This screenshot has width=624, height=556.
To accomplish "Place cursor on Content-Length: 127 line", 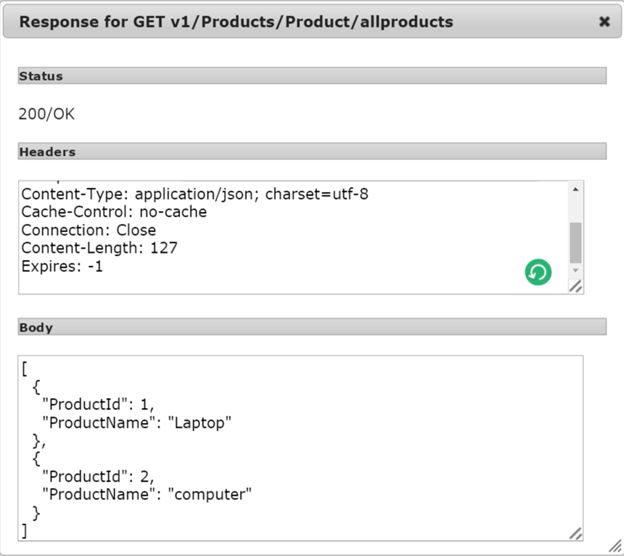I will [x=99, y=248].
